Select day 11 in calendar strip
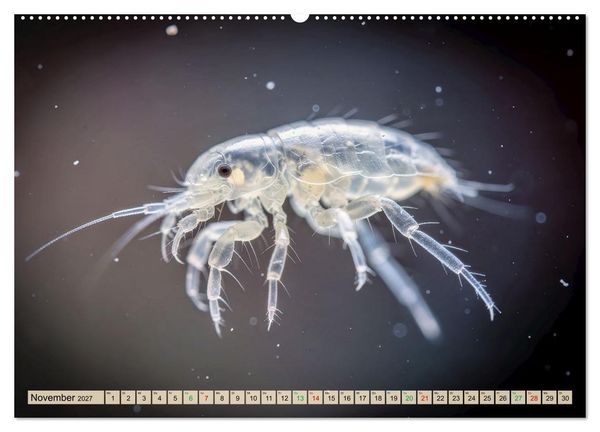 pyautogui.click(x=268, y=398)
